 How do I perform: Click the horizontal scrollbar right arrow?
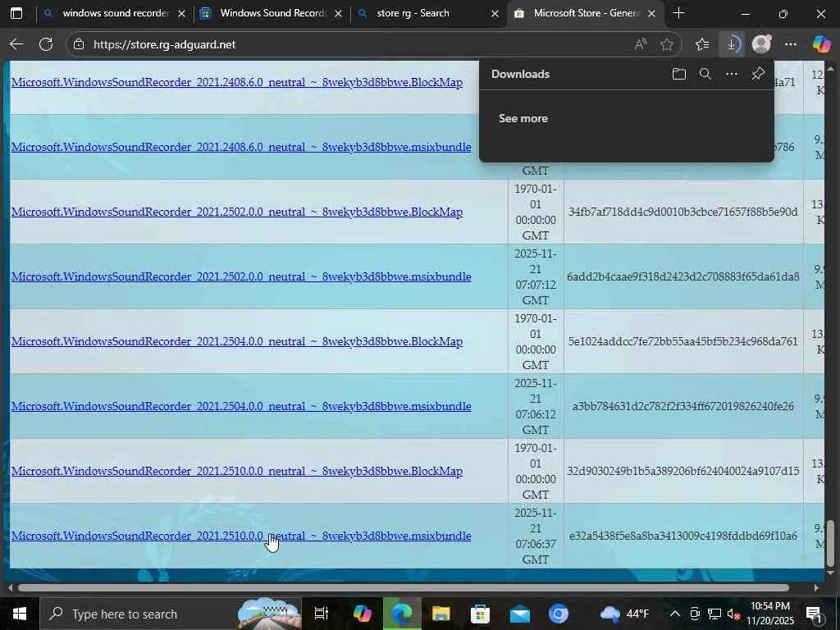[x=816, y=587]
